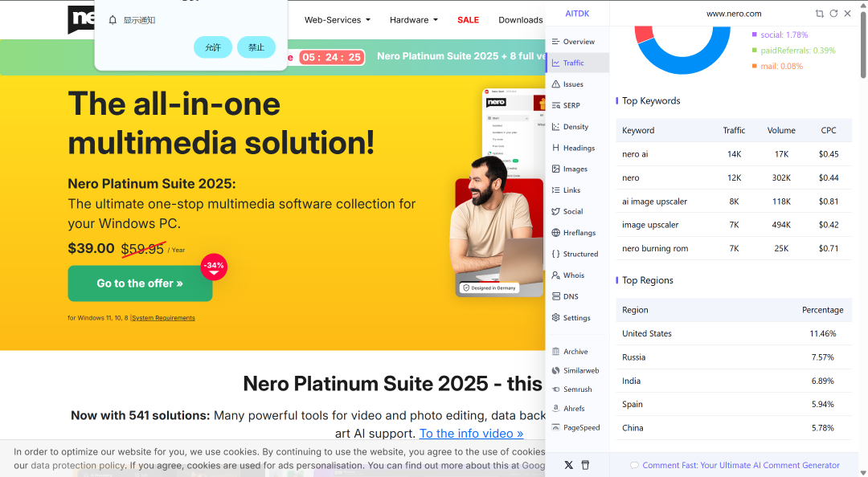The height and width of the screenshot is (477, 868).
Task: Click the notification bell icon in popup
Action: pyautogui.click(x=113, y=20)
